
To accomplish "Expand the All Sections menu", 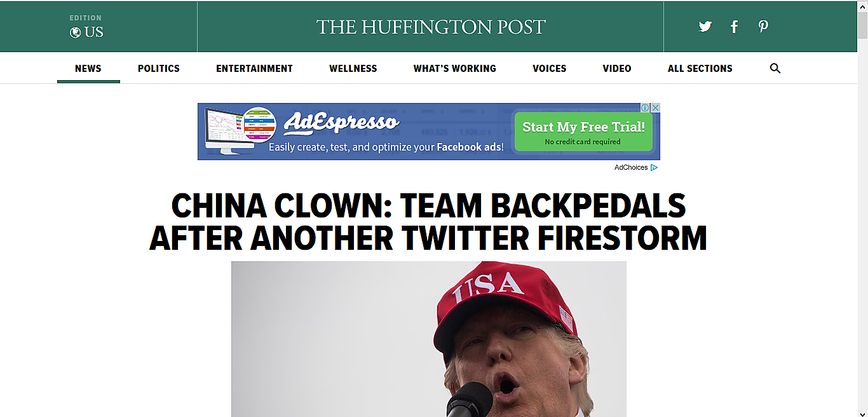I will pos(700,68).
